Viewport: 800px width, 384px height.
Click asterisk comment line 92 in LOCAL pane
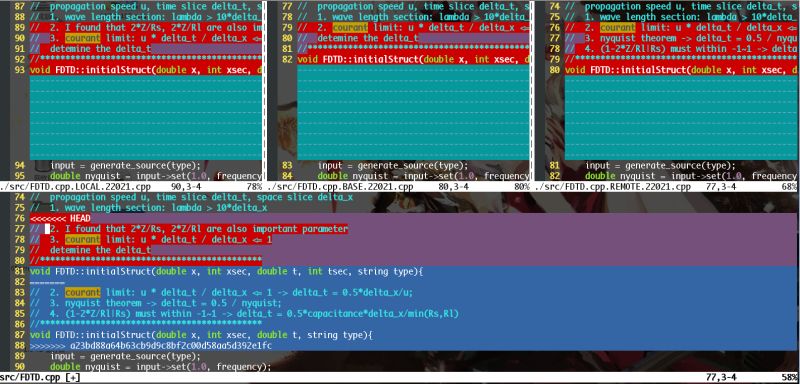146,59
